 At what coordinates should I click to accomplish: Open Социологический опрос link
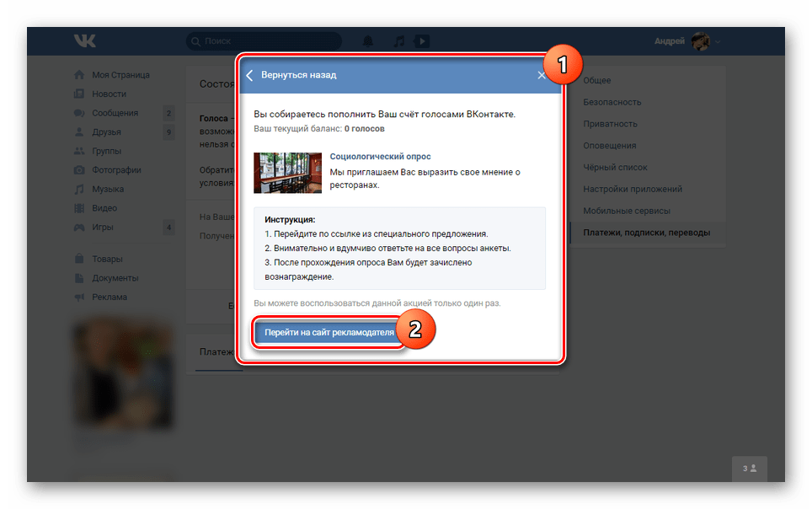pyautogui.click(x=380, y=157)
